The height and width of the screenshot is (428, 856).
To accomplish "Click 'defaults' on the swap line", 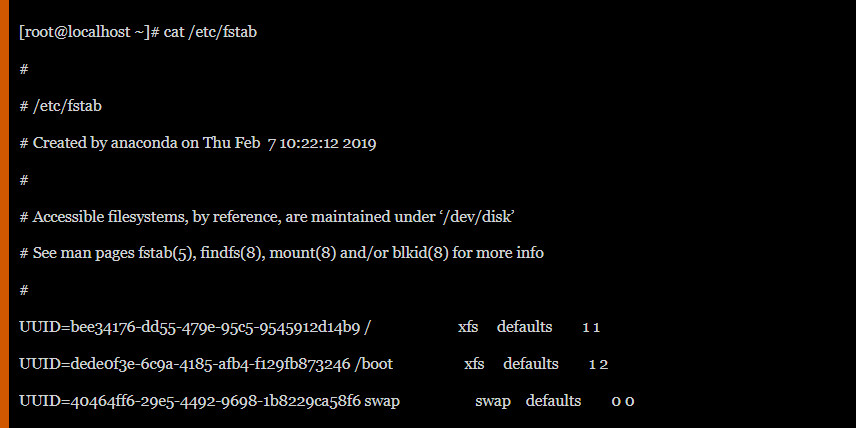I will click(553, 401).
